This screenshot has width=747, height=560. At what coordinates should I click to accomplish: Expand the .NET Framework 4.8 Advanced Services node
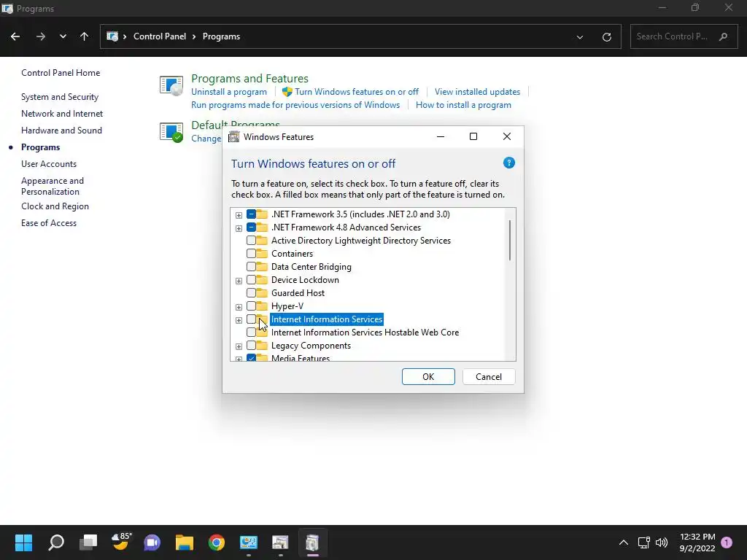pyautogui.click(x=239, y=228)
